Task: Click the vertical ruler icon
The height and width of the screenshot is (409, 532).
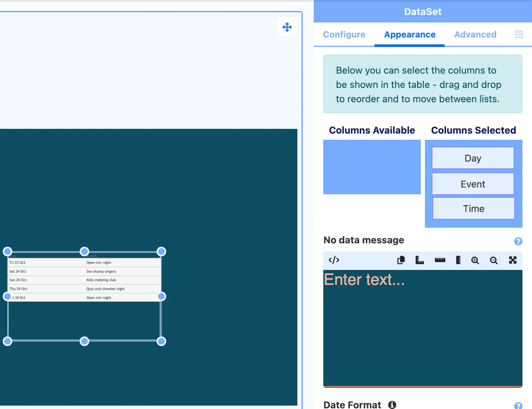Action: click(x=458, y=260)
